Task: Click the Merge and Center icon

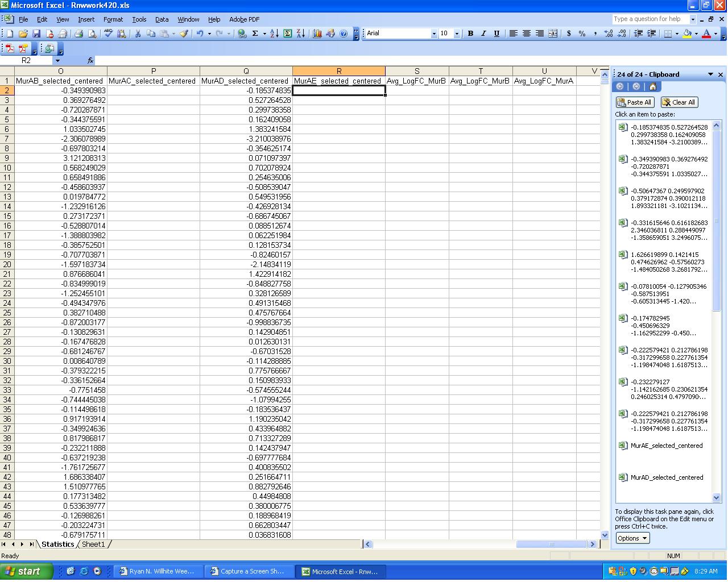Action: pos(553,34)
